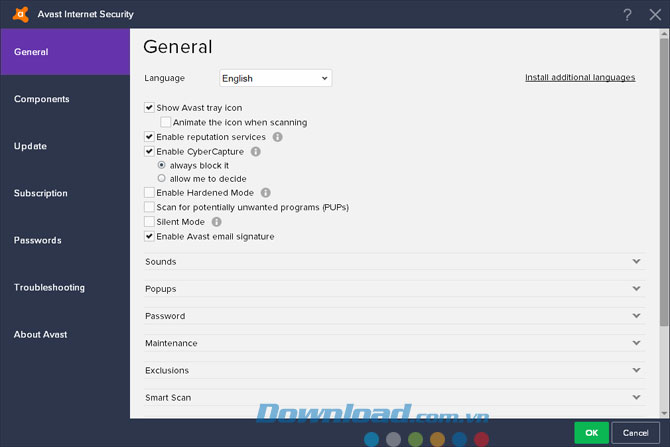Close the Avast settings window
The width and height of the screenshot is (670, 447).
(x=655, y=15)
